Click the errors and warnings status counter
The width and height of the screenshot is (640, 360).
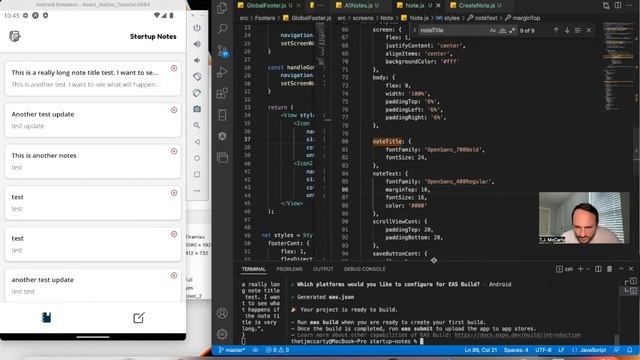point(278,350)
